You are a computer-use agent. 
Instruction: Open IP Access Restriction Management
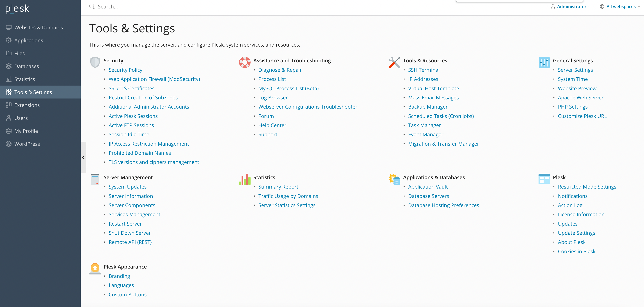point(149,144)
